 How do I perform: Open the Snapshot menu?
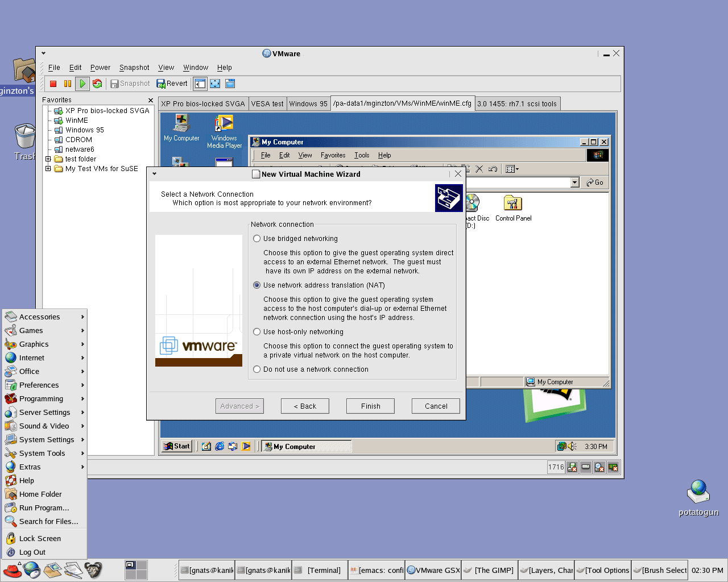click(x=134, y=68)
